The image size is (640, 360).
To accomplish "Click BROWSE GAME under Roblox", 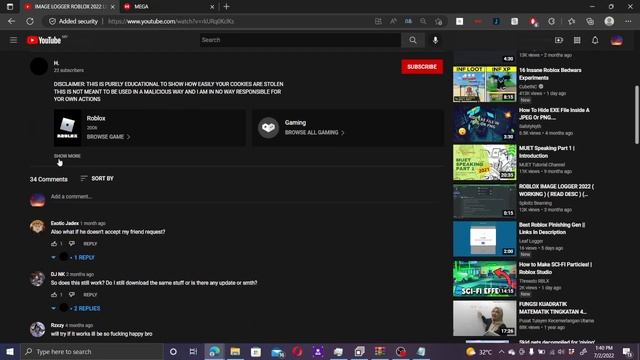I will click(109, 137).
